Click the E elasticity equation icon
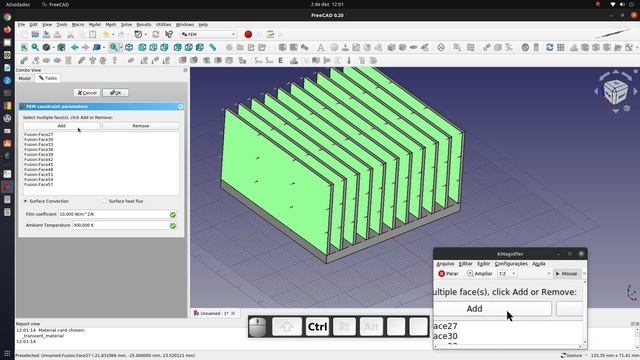 (x=281, y=60)
